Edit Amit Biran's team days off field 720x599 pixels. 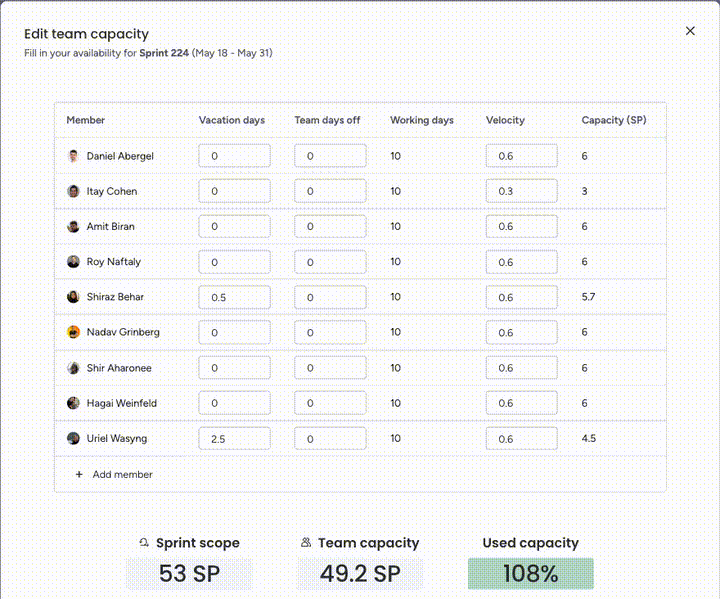click(x=330, y=226)
